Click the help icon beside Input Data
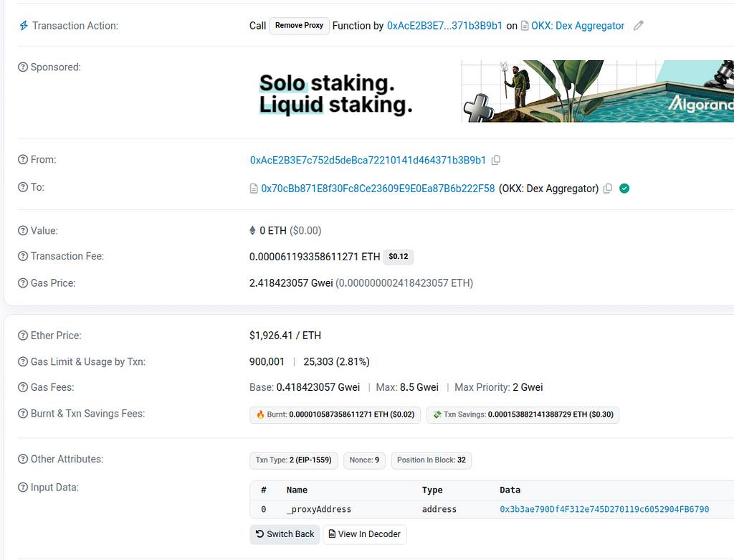 pyautogui.click(x=23, y=488)
